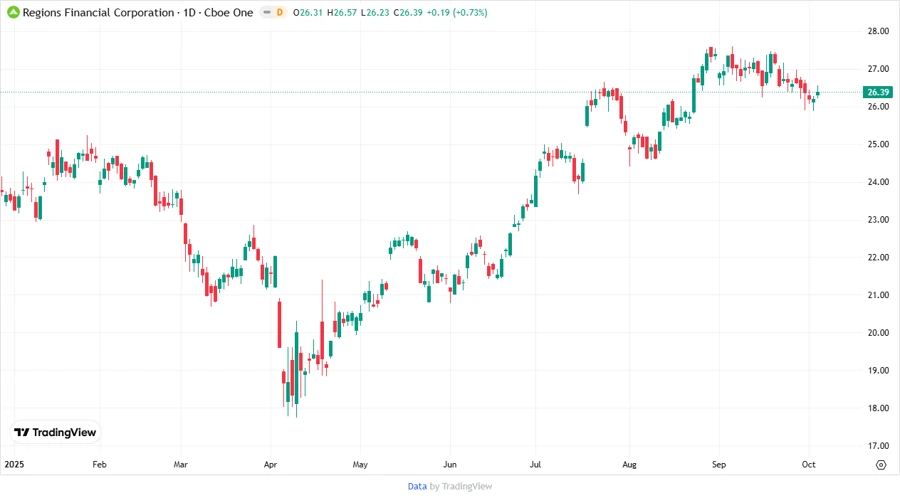
Task: Click the gray dash market status icon
Action: click(x=265, y=11)
